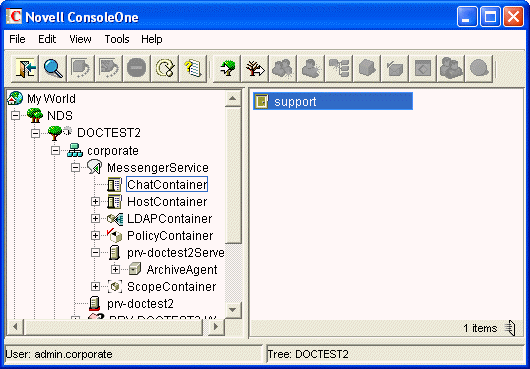Select the ScopeContainer label
This screenshot has width=530, height=369.
[171, 287]
